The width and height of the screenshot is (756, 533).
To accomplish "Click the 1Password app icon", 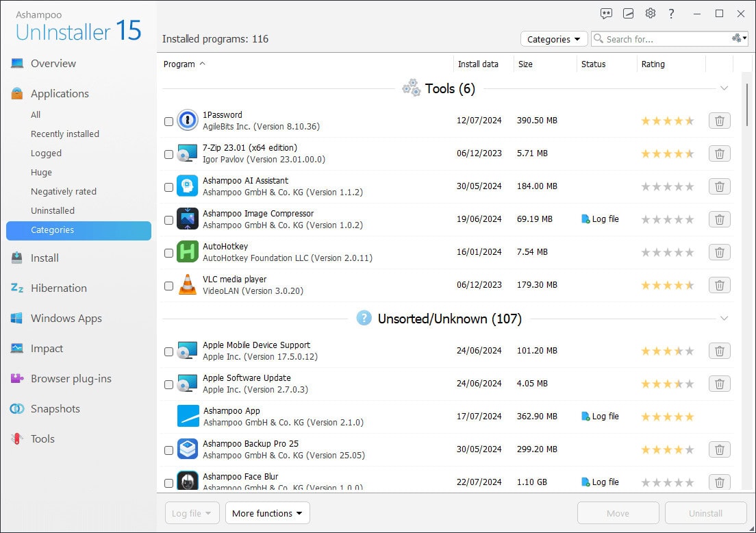I will pos(188,120).
